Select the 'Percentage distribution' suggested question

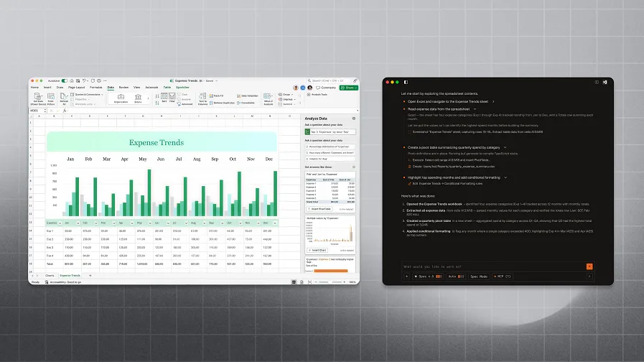point(330,147)
